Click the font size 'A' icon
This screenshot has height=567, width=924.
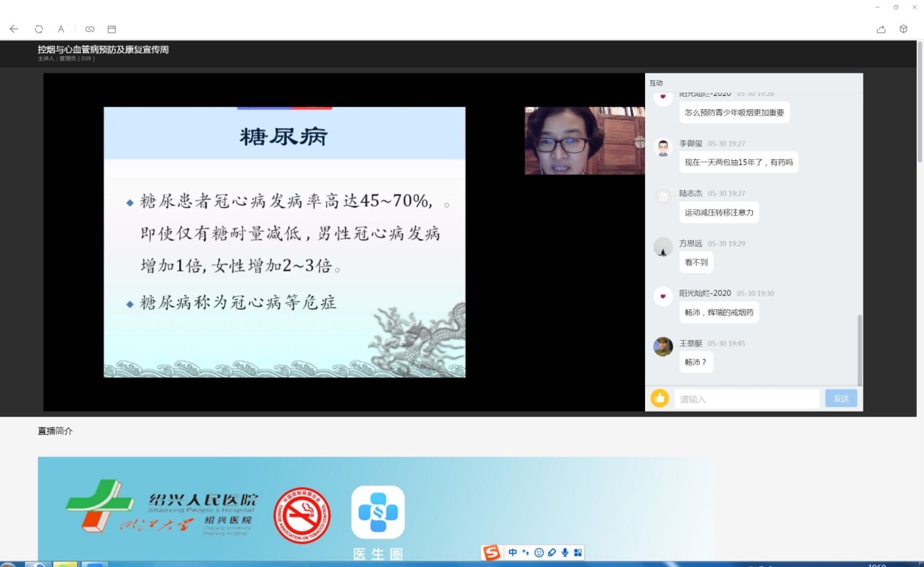[x=61, y=29]
